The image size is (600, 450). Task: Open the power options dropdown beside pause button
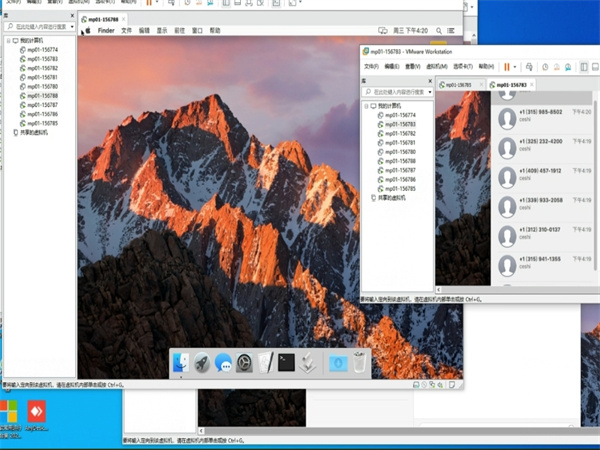tap(516, 66)
